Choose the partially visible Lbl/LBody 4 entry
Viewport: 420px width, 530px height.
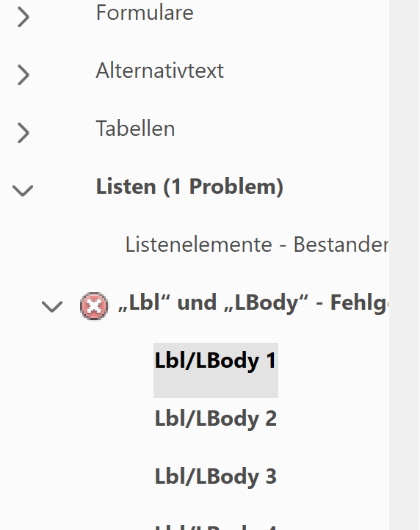click(215, 526)
